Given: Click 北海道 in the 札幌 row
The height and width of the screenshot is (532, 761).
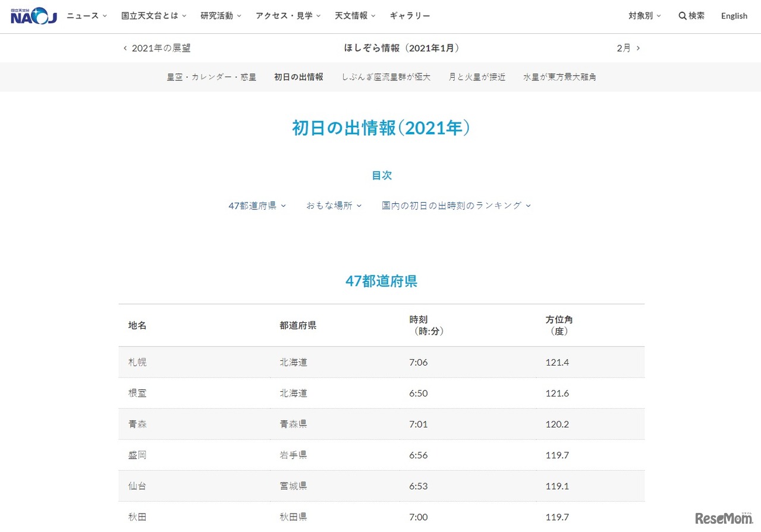Looking at the screenshot, I should click(294, 363).
